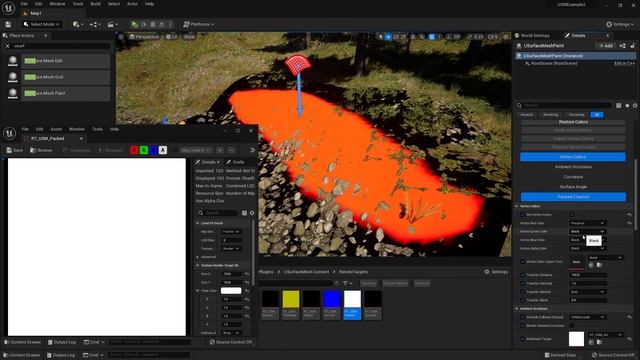Open the Platforms dropdown
The height and width of the screenshot is (360, 640).
(x=198, y=24)
